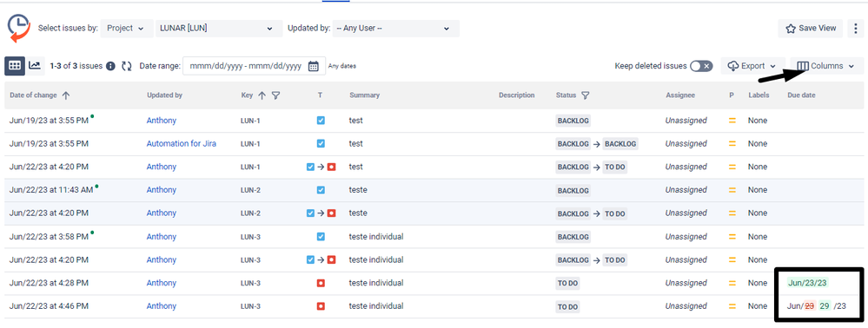Screen dimensions: 868x328
Task: Click task type icon in 11:43 AM row
Action: tap(321, 190)
